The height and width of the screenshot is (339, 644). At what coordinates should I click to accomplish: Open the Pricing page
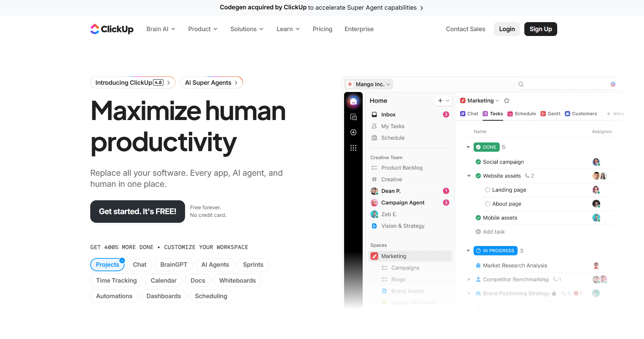click(x=322, y=29)
